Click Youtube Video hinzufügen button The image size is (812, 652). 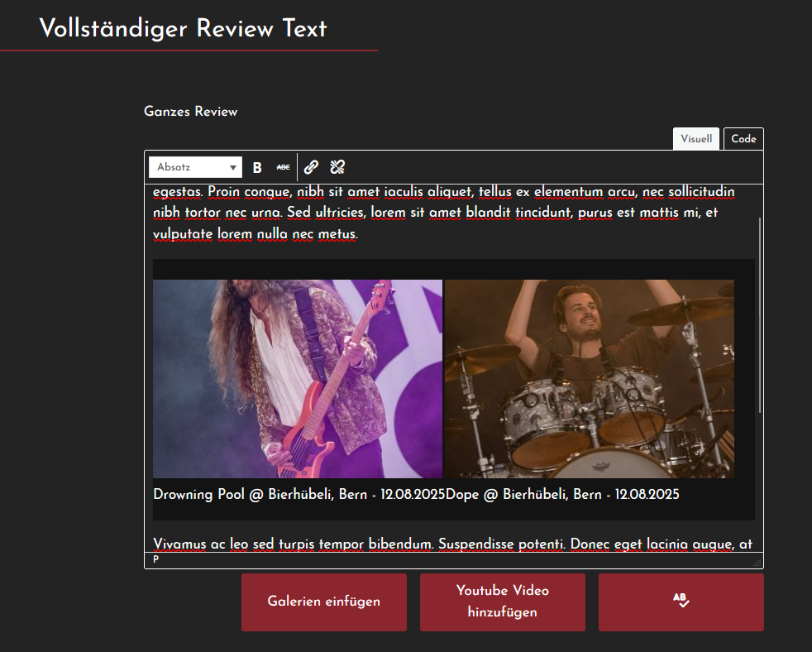pos(502,602)
